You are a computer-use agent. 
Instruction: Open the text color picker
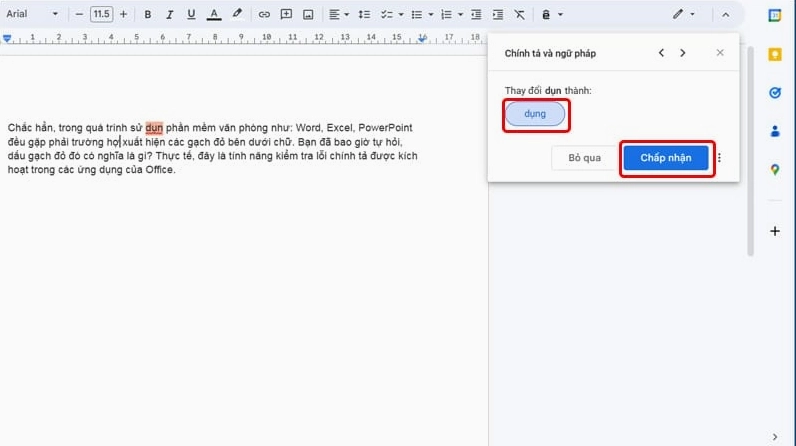[214, 15]
